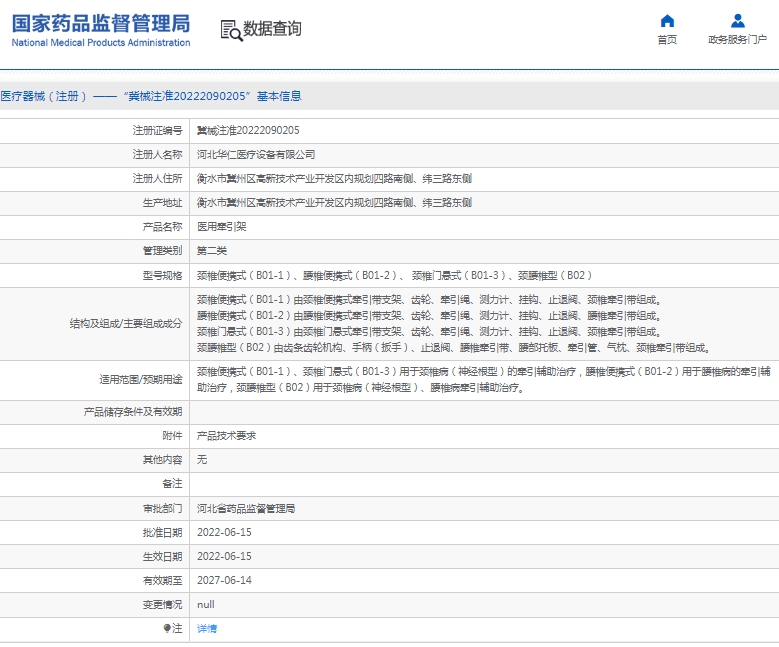Select management category 第二类
The width and height of the screenshot is (779, 647).
[212, 250]
